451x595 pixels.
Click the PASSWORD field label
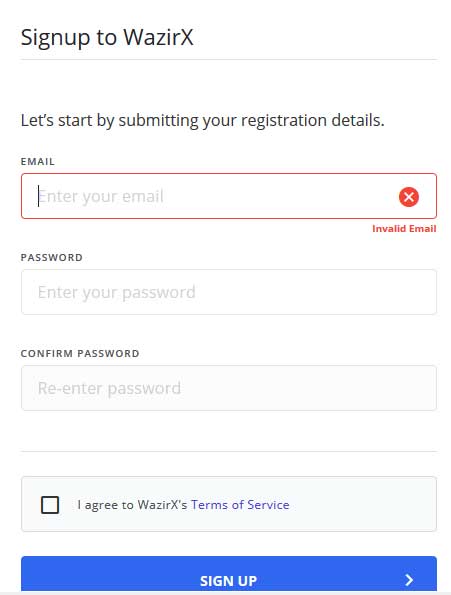pos(52,257)
